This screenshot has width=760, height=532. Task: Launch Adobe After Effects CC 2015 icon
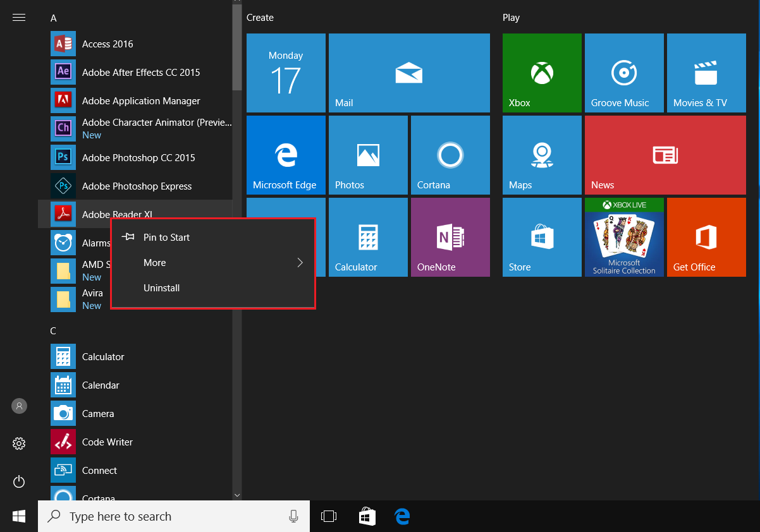(63, 72)
